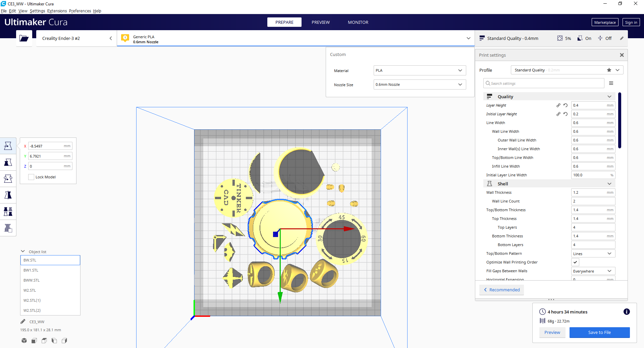
Task: Click Initial Layer Height link icon
Action: (x=558, y=114)
